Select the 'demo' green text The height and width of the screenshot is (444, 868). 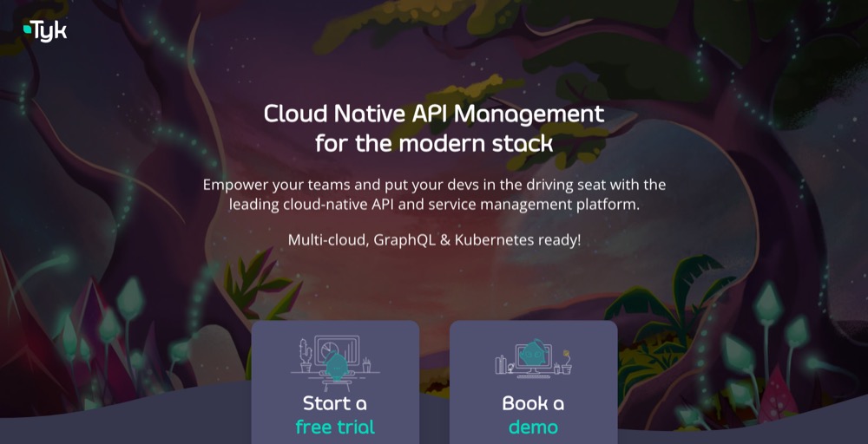[x=533, y=427]
